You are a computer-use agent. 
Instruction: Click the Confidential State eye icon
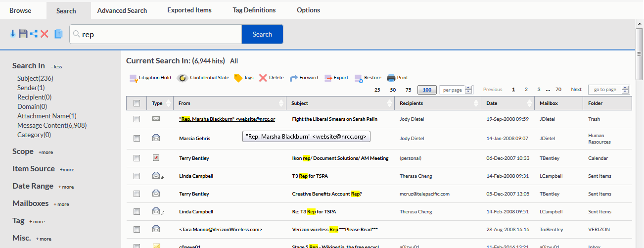coord(183,78)
